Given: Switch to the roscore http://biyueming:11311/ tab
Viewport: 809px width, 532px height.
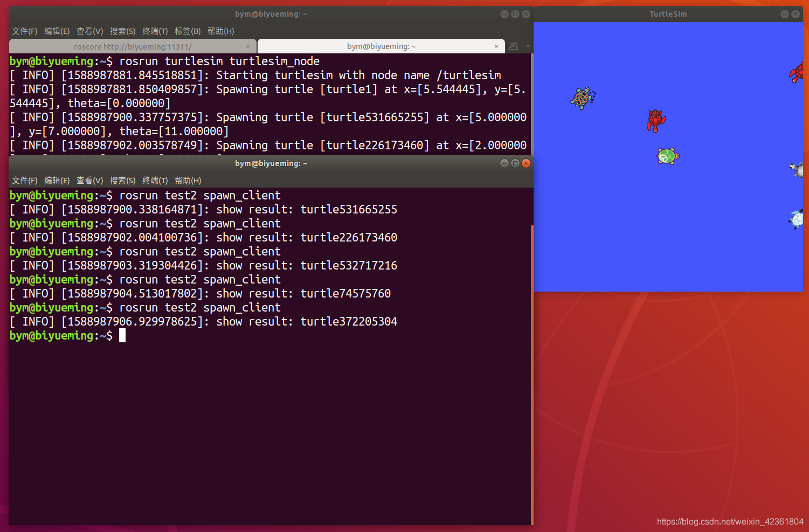Looking at the screenshot, I should [133, 46].
